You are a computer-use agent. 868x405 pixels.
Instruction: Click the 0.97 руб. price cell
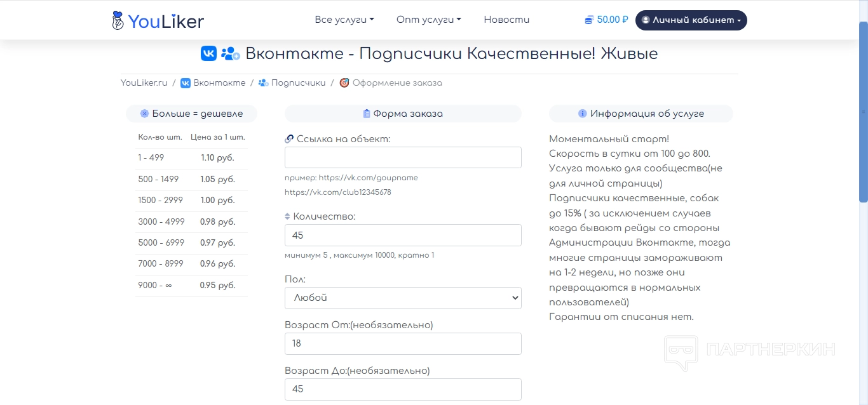point(218,242)
